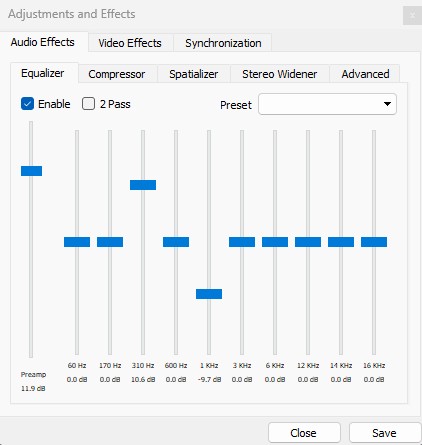422x445 pixels.
Task: Click the Preamp slider handle
Action: [31, 171]
